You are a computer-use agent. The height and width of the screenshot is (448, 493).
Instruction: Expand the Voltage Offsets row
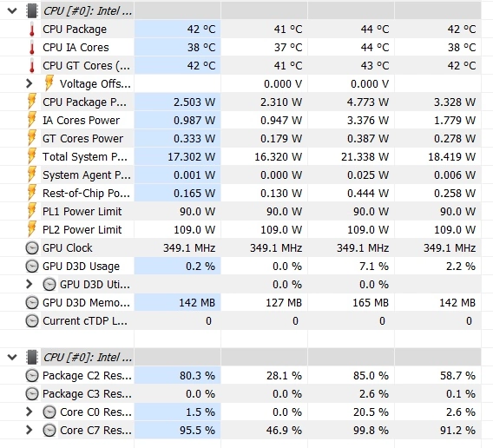tap(30, 83)
